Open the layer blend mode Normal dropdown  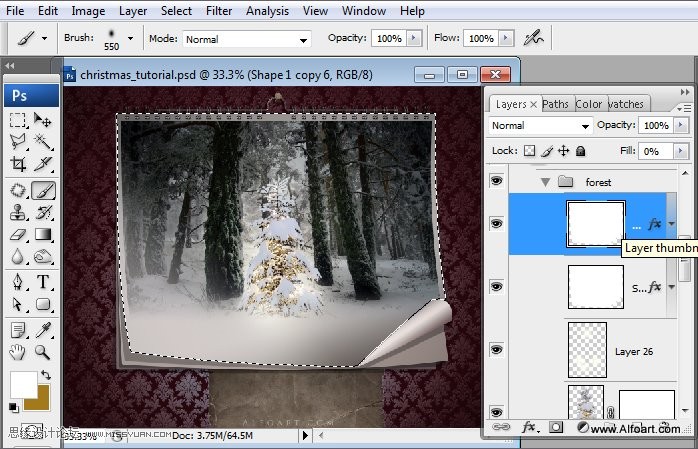(540, 126)
